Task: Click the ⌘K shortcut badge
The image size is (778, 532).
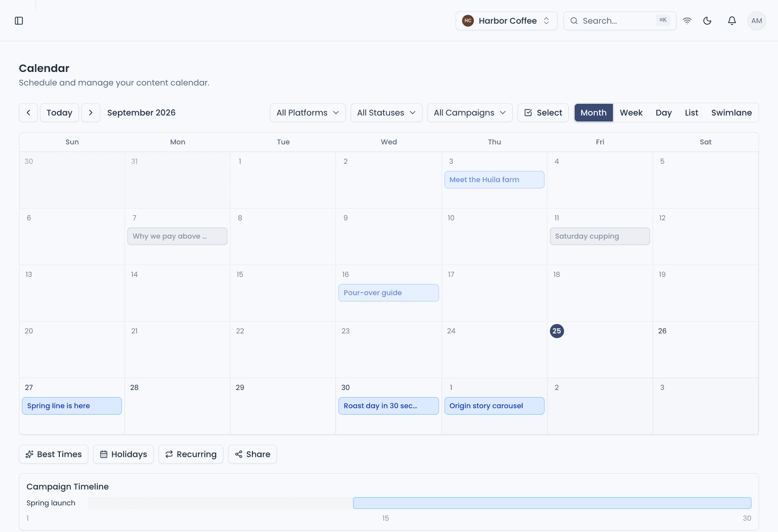Action: pos(663,20)
